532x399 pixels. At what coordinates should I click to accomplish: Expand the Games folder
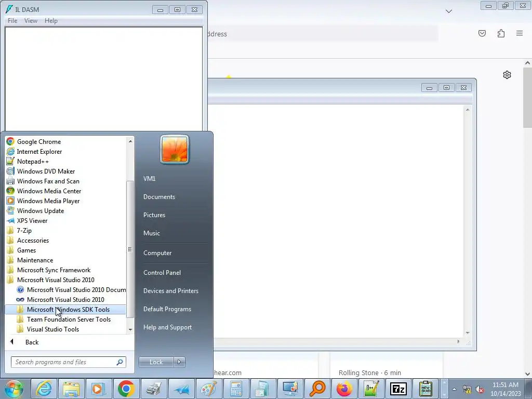coord(65,250)
